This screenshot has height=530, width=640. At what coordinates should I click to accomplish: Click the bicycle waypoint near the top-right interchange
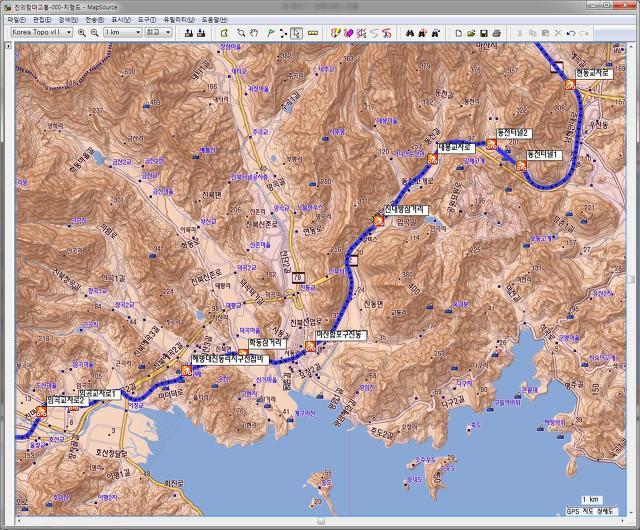tap(570, 85)
